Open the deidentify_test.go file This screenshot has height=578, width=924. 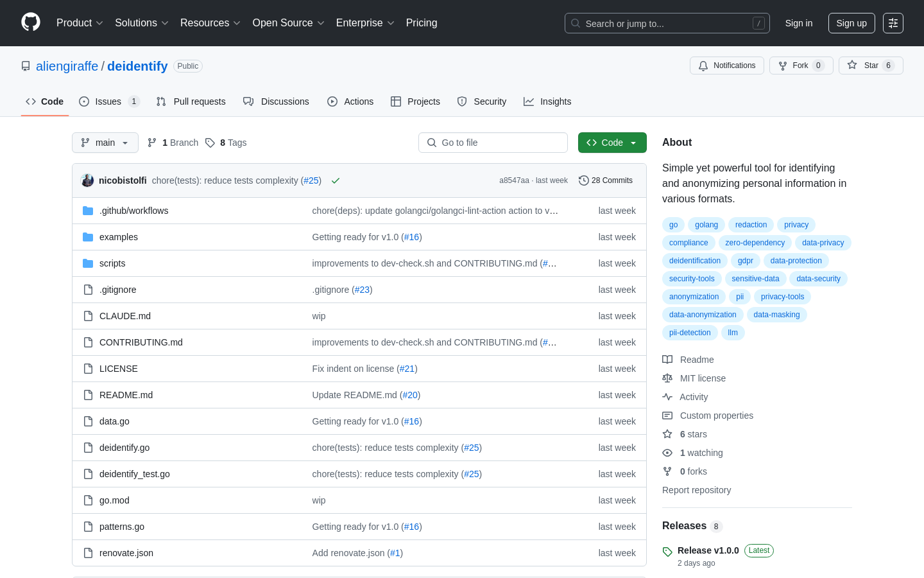[135, 474]
